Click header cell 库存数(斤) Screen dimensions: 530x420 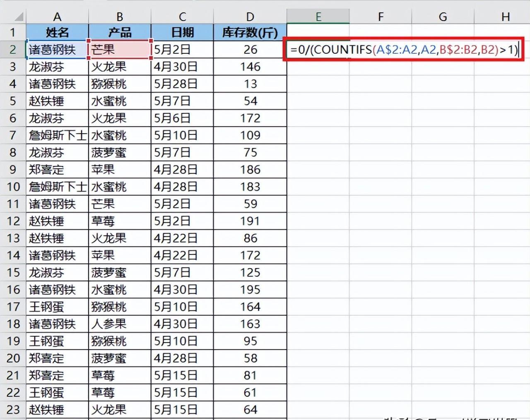tap(250, 32)
